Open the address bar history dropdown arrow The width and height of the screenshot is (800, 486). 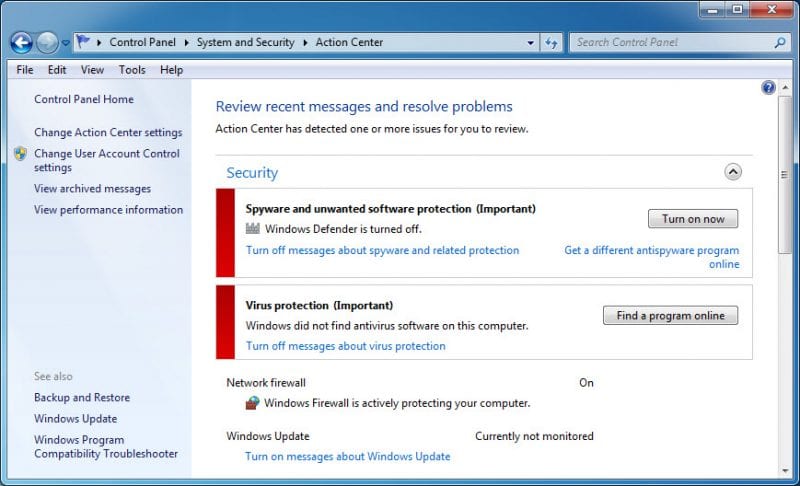click(x=531, y=43)
